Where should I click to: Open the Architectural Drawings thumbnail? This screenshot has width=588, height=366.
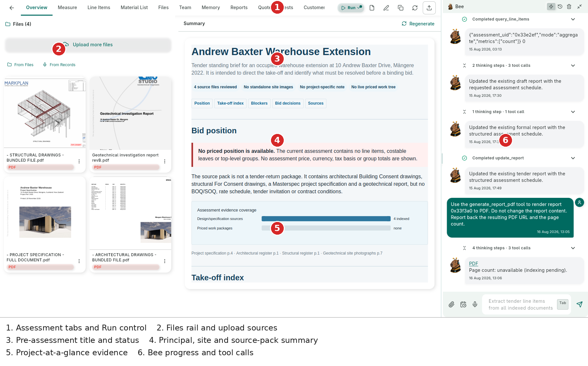pos(130,213)
